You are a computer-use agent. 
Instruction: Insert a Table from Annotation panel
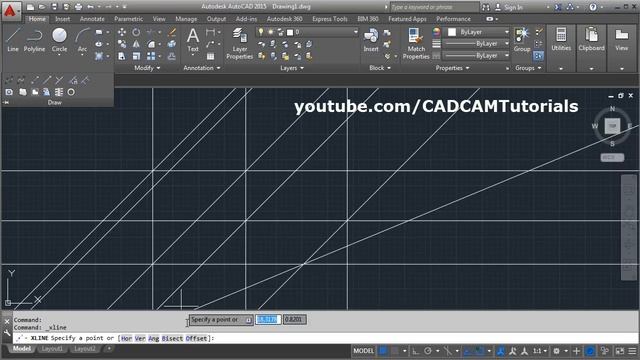click(x=210, y=56)
